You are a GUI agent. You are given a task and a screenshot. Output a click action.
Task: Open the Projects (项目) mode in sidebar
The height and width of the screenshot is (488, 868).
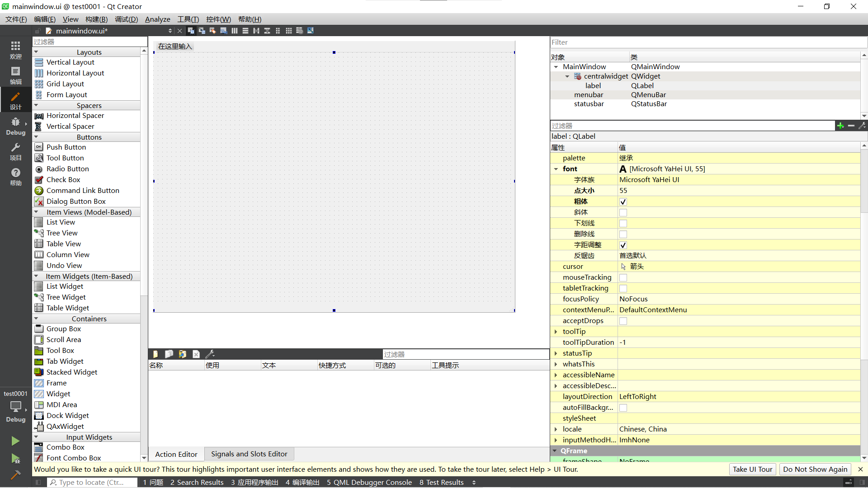click(15, 151)
